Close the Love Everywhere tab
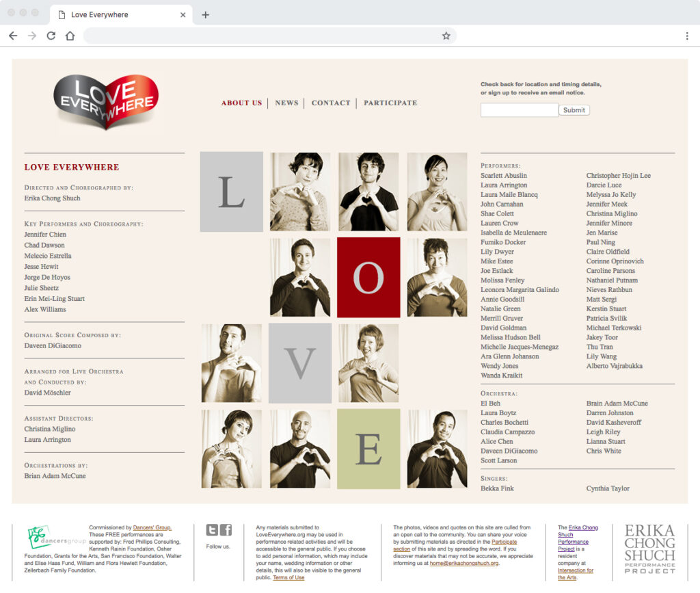The height and width of the screenshot is (593, 700). click(x=183, y=15)
